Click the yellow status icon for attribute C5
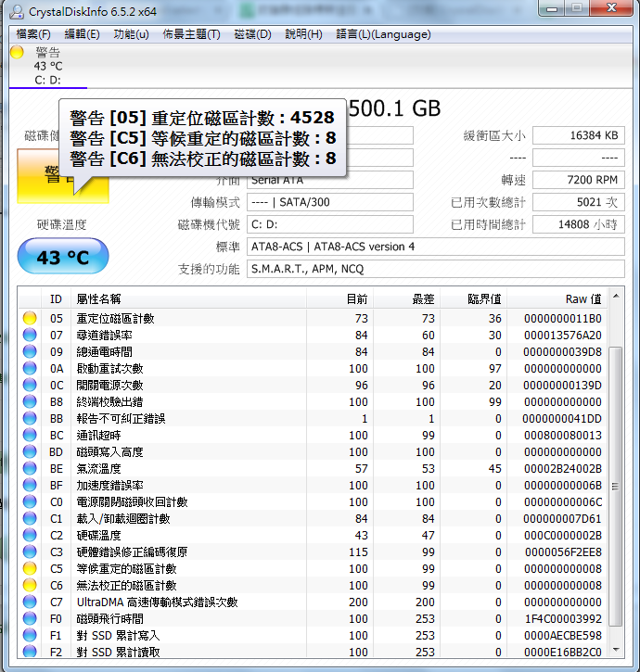 point(30,569)
